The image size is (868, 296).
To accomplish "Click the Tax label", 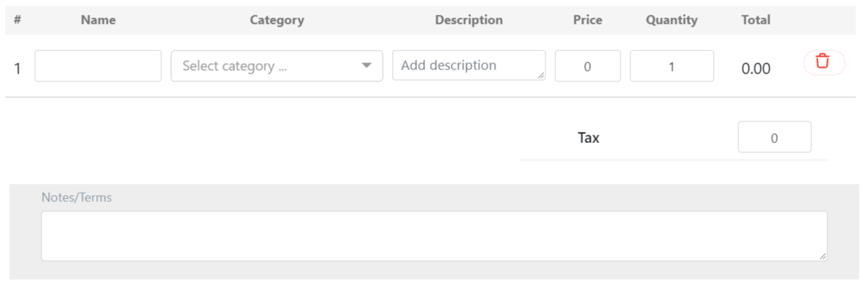I will (588, 137).
